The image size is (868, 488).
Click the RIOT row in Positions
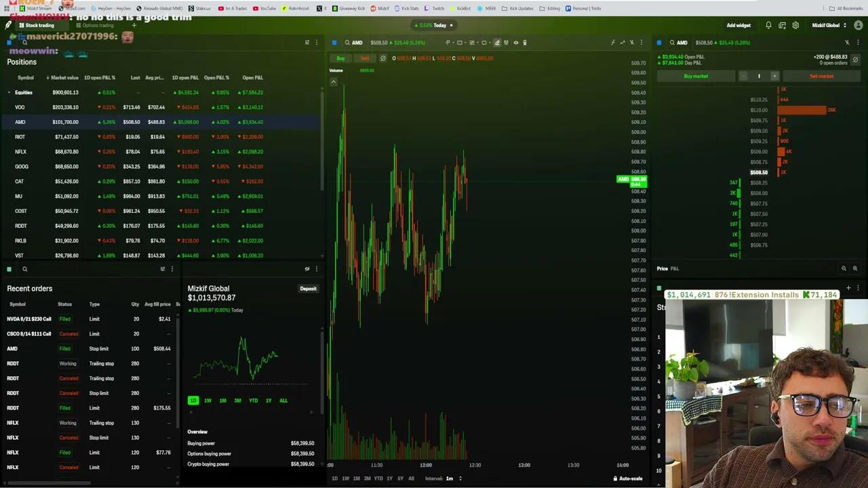pos(161,137)
